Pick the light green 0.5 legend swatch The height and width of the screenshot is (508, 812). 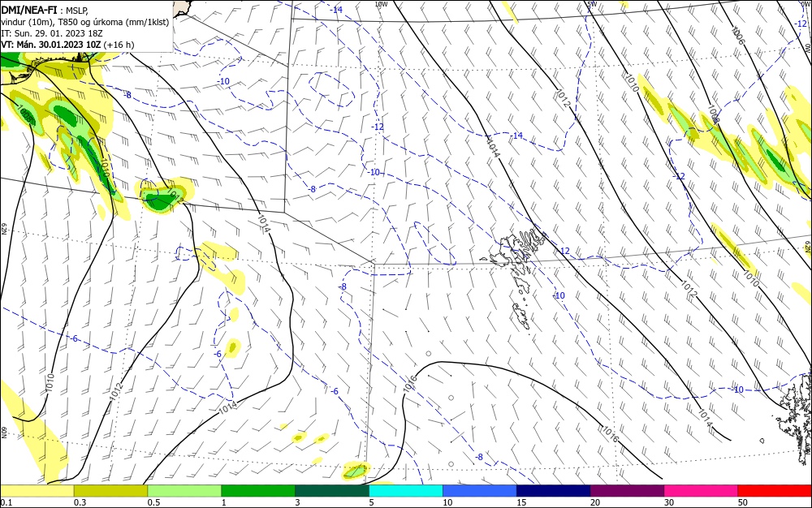(x=184, y=491)
